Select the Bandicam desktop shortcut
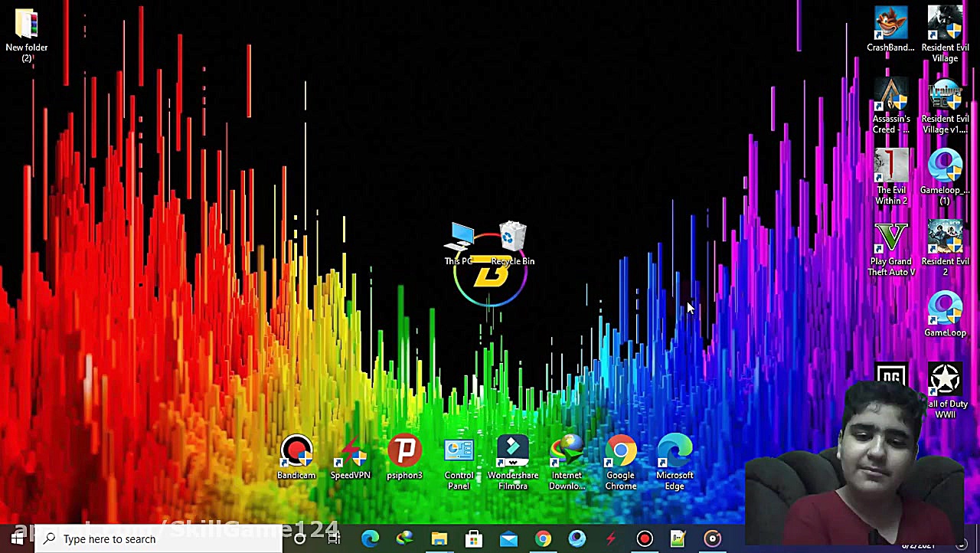The height and width of the screenshot is (553, 980). [296, 458]
